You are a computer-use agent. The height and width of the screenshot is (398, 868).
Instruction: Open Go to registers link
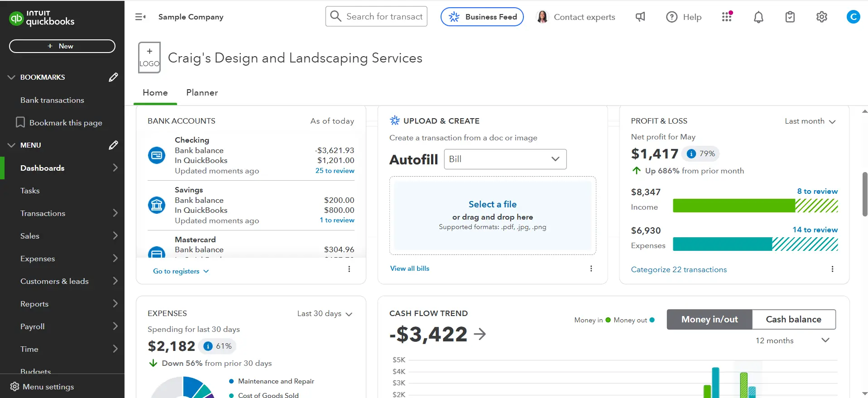[181, 271]
